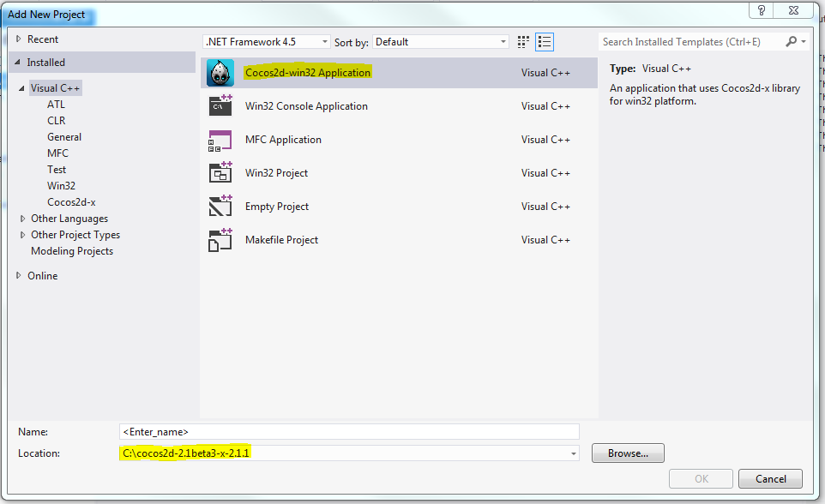Click the MFC Application template icon
The width and height of the screenshot is (825, 504).
pyautogui.click(x=220, y=140)
